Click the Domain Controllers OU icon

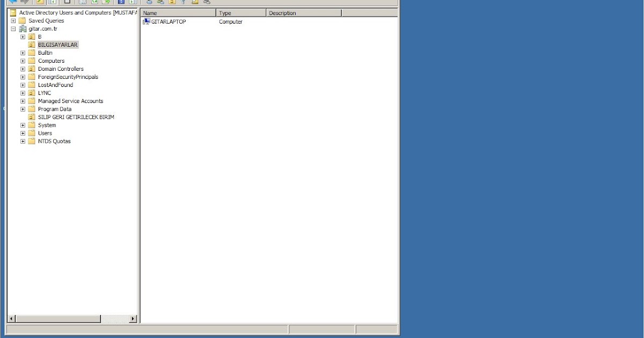coord(32,69)
